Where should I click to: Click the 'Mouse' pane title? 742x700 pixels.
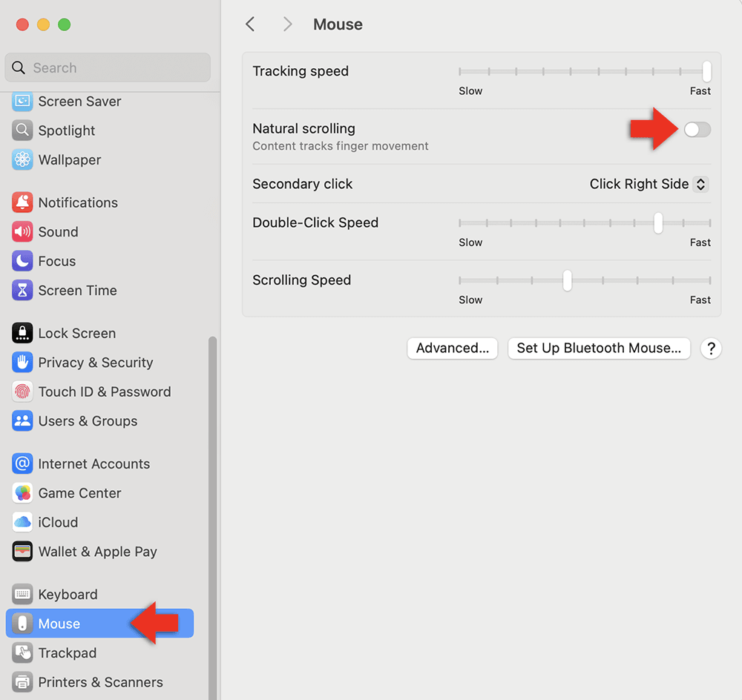pos(338,24)
